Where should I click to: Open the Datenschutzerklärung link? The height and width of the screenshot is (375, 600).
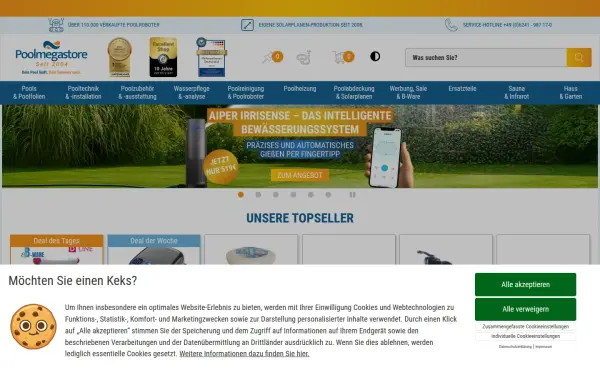(515, 347)
